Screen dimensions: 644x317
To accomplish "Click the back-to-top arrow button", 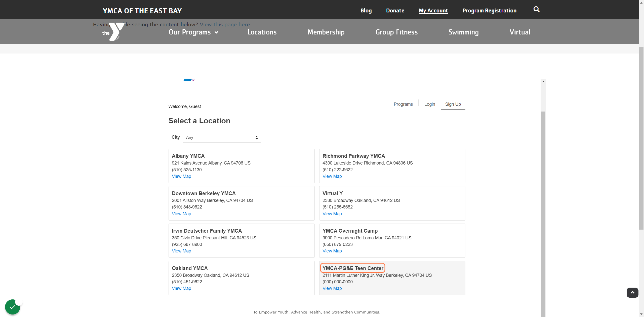I will pyautogui.click(x=632, y=292).
